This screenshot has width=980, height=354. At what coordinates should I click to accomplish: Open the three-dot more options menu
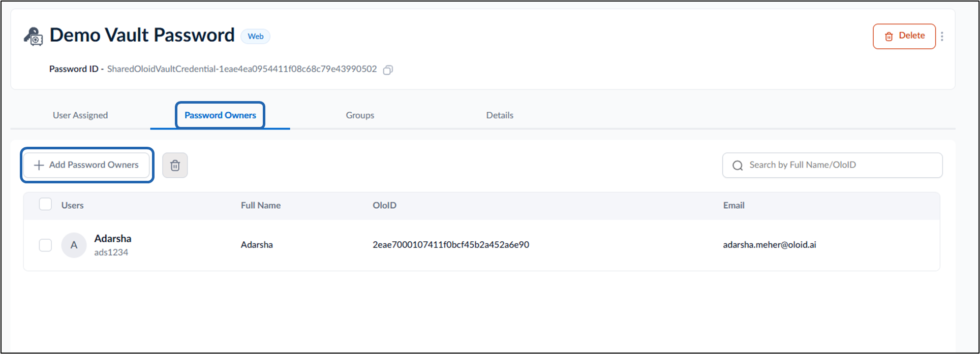[x=942, y=37]
